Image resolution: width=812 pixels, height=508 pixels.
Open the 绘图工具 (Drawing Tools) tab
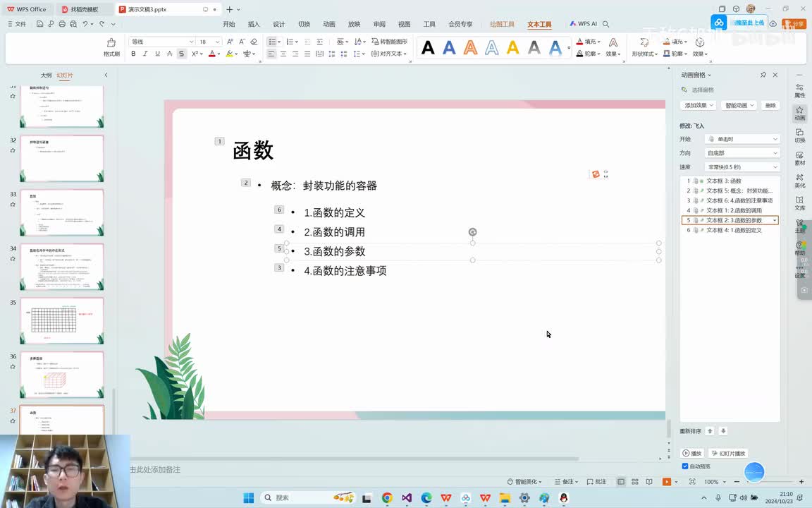[503, 24]
